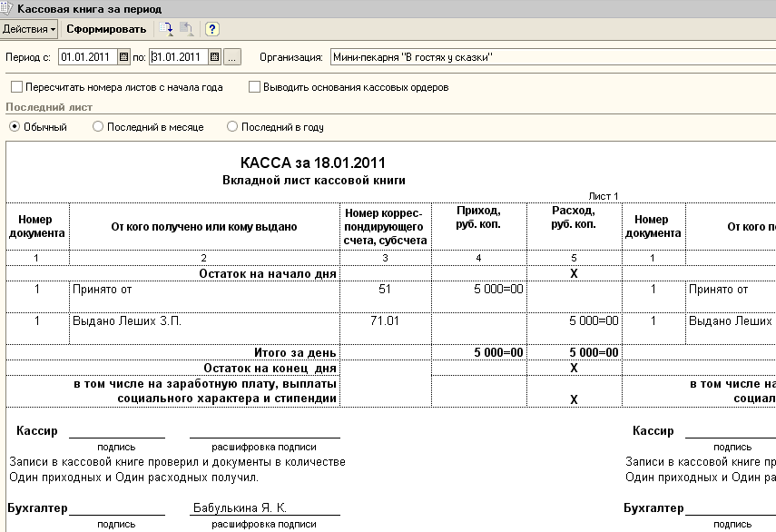
Task: Open calendar for the start date
Action: 123,57
